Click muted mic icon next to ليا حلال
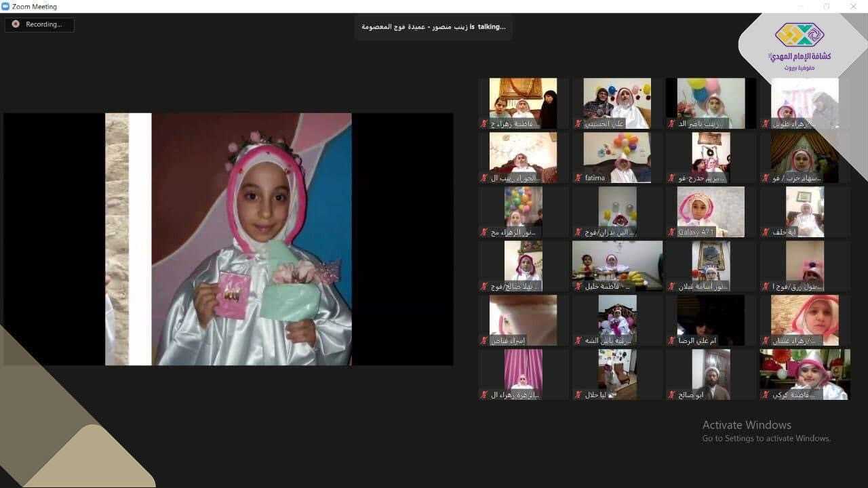868x488 pixels. click(578, 394)
